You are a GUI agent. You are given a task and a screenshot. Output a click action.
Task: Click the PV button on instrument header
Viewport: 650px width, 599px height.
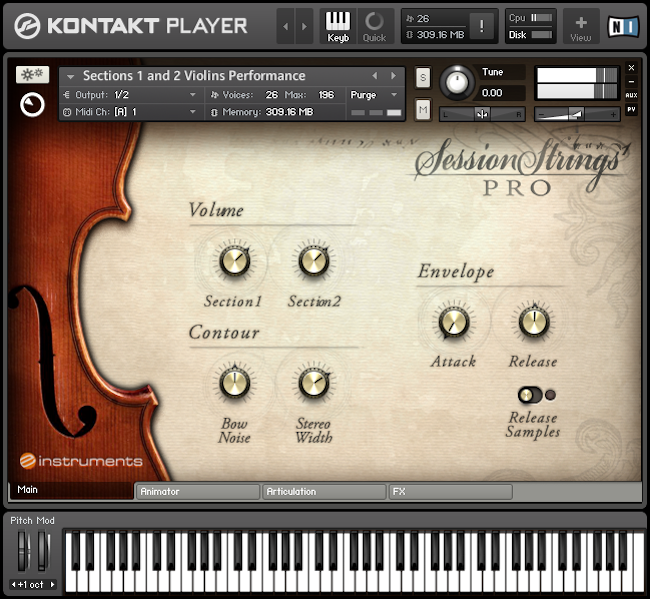[631, 109]
